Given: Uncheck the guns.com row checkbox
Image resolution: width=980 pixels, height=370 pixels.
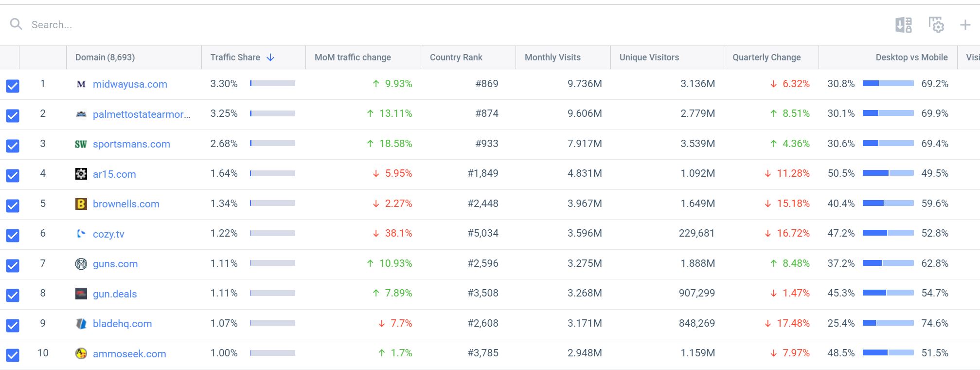Looking at the screenshot, I should click(13, 265).
